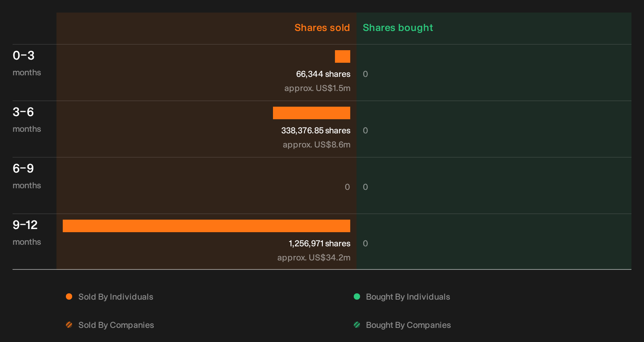Click the Shares sold column header

[x=322, y=28]
